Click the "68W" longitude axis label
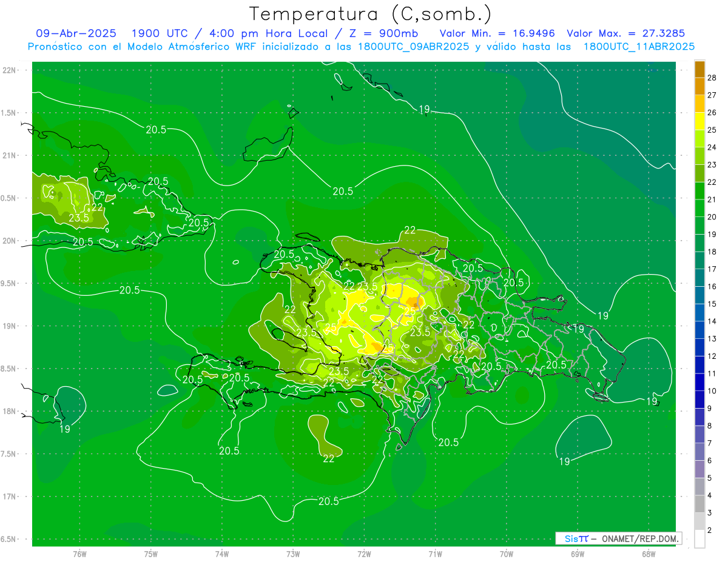This screenshot has height=562, width=728. pyautogui.click(x=648, y=554)
